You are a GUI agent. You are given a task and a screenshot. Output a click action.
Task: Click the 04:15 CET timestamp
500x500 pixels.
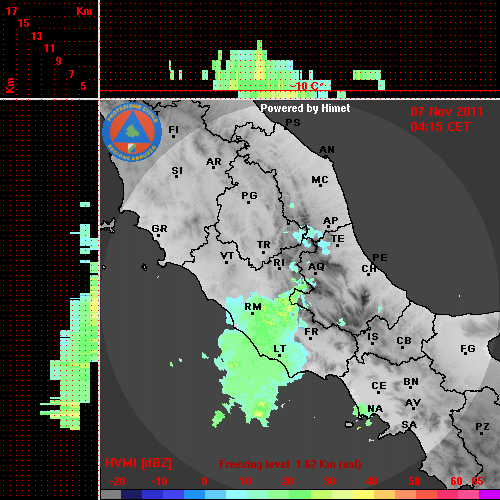tap(440, 127)
